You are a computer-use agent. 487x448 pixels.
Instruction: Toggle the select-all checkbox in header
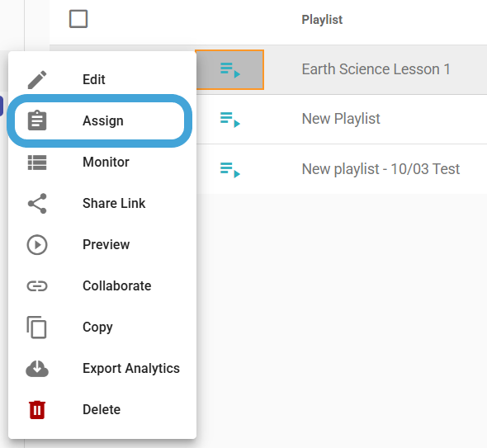tap(78, 19)
